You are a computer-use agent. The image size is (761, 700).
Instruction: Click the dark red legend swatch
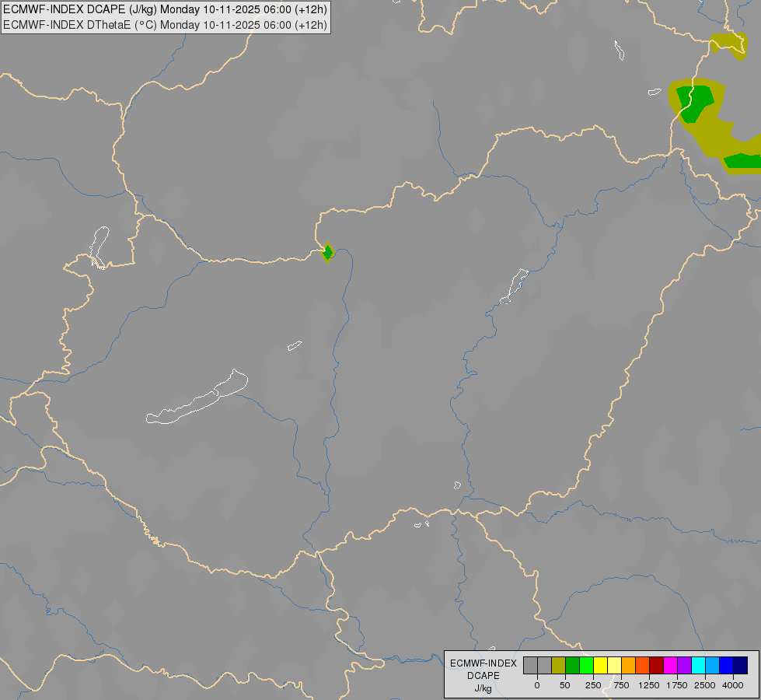(x=657, y=665)
